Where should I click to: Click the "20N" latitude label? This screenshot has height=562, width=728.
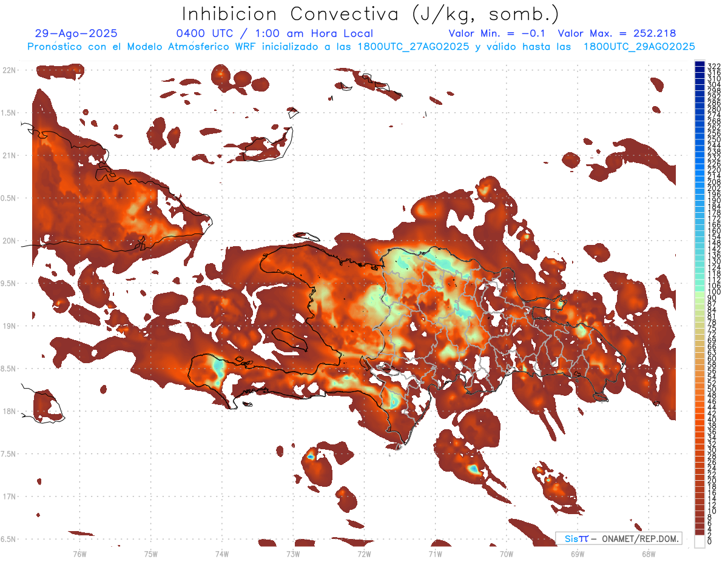9,241
